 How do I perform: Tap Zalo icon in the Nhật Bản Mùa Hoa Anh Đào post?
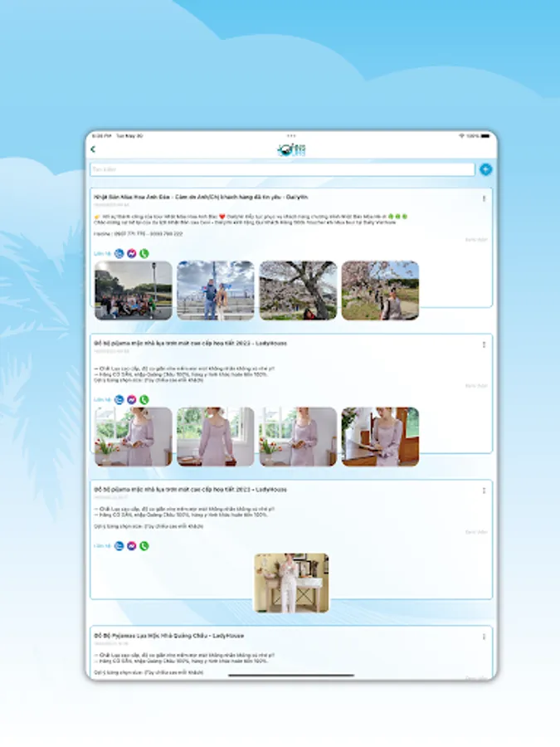[119, 253]
